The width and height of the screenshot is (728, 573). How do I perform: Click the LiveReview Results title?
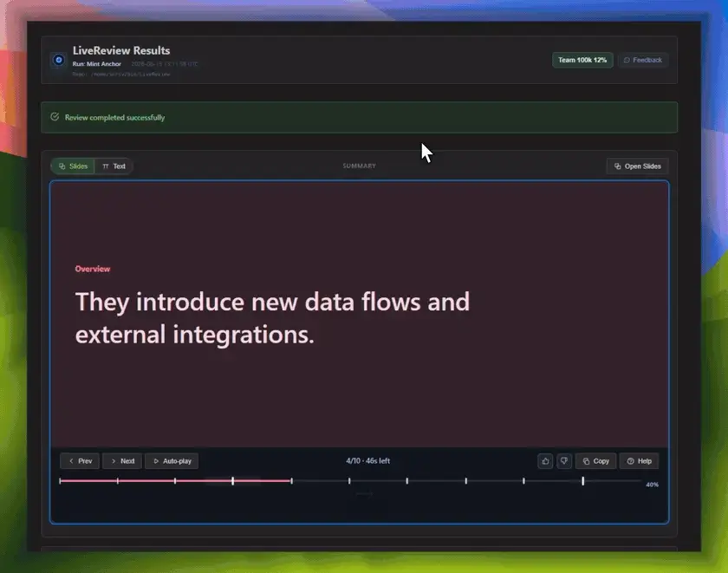point(121,50)
